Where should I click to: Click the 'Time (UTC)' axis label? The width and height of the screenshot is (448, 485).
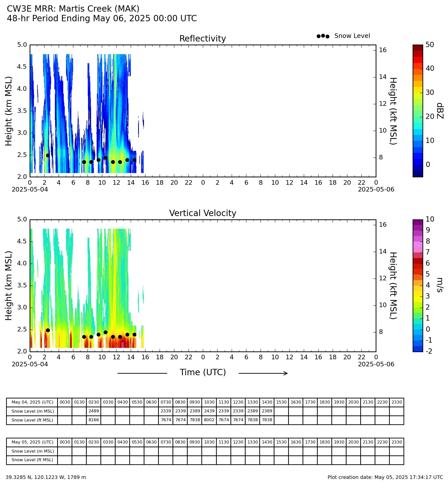[x=203, y=372]
